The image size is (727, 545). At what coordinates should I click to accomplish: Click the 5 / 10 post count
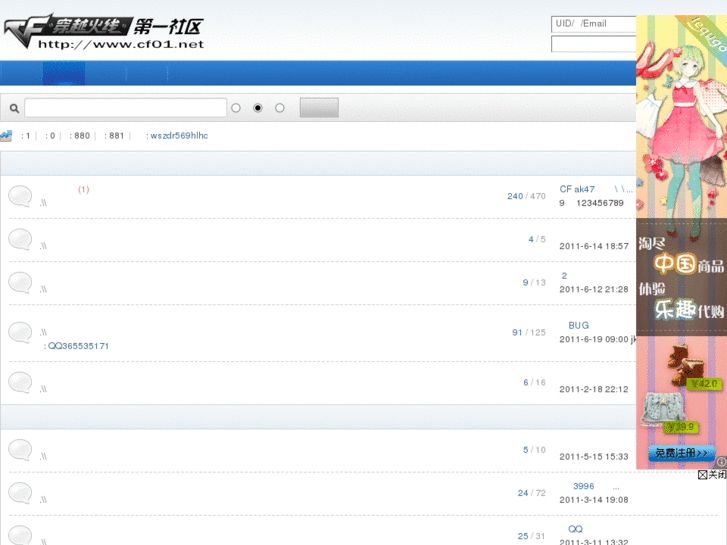tap(535, 450)
